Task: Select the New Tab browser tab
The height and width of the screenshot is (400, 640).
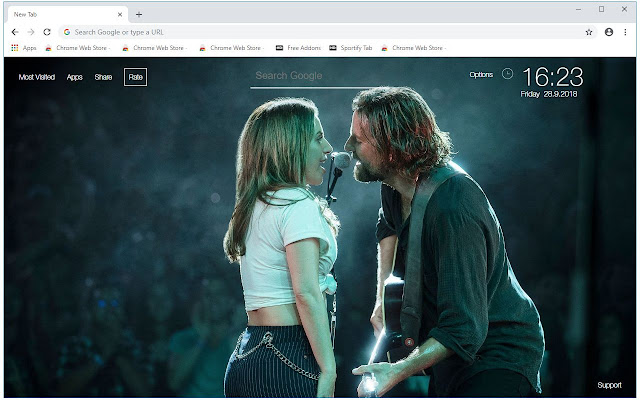Action: [68, 14]
